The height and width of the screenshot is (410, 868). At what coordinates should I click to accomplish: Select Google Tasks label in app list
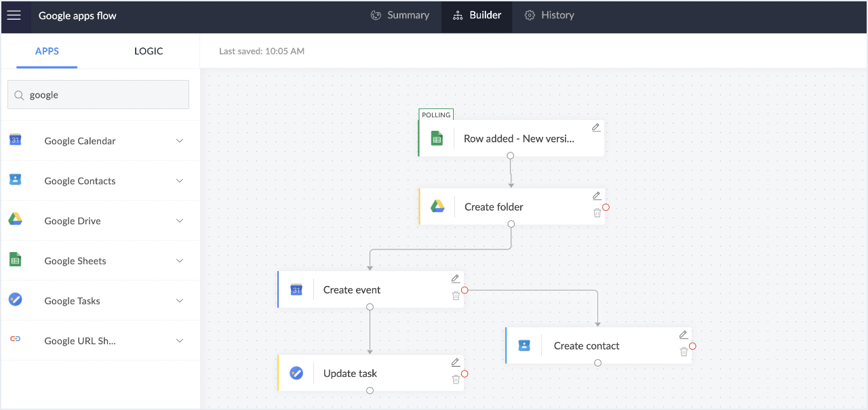(73, 301)
